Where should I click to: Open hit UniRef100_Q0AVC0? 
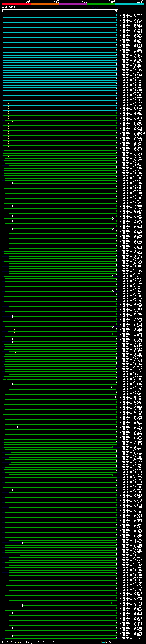pos(131,180)
